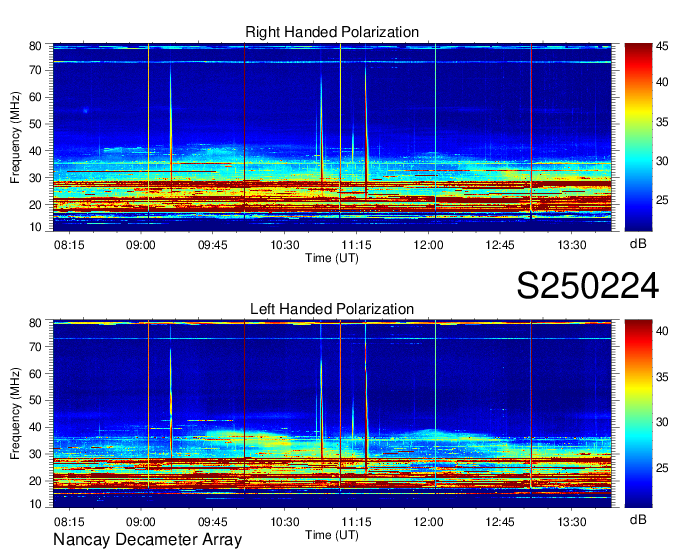
Task: Click the 11:15 tick on Left Handed time axis
Action: (x=356, y=522)
